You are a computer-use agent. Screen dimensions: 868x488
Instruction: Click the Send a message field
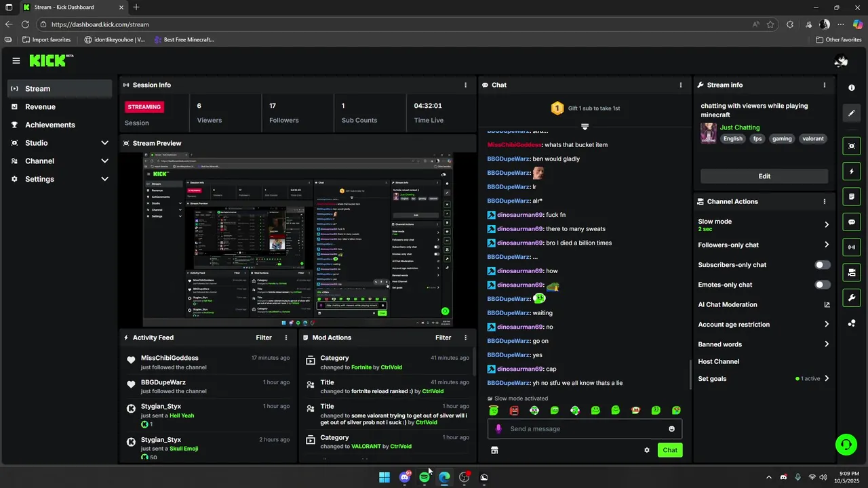point(585,428)
